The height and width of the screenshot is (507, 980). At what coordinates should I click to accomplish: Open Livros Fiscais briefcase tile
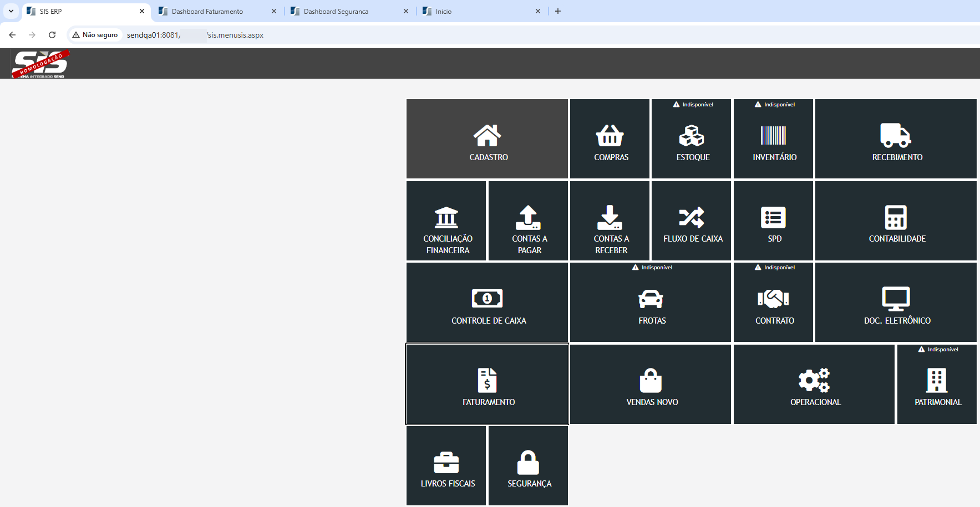(x=446, y=463)
